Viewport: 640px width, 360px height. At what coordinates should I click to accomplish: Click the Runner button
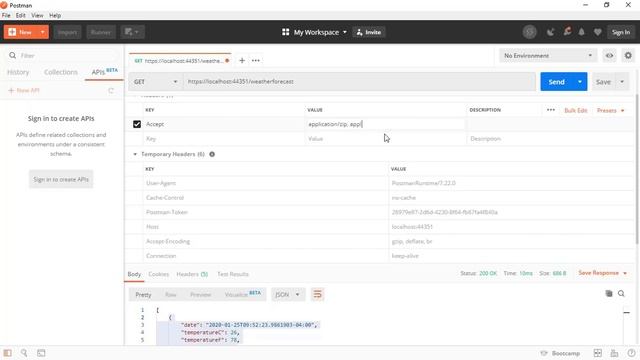coord(101,32)
